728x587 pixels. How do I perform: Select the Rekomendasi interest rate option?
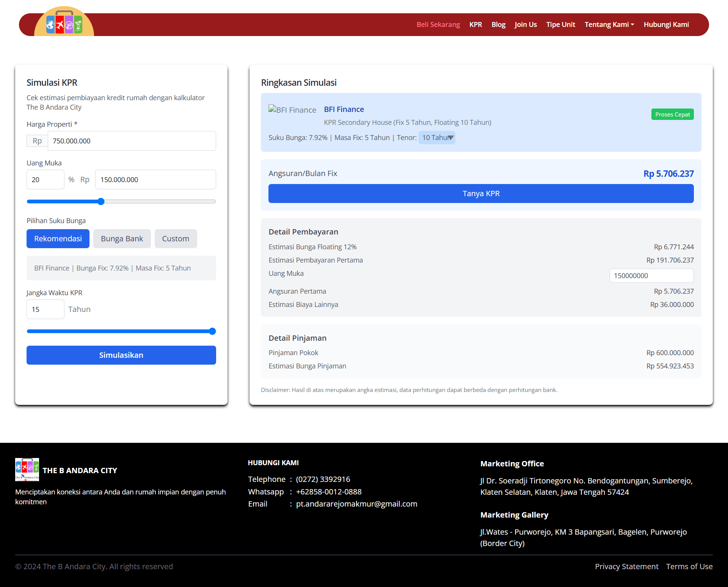click(58, 238)
